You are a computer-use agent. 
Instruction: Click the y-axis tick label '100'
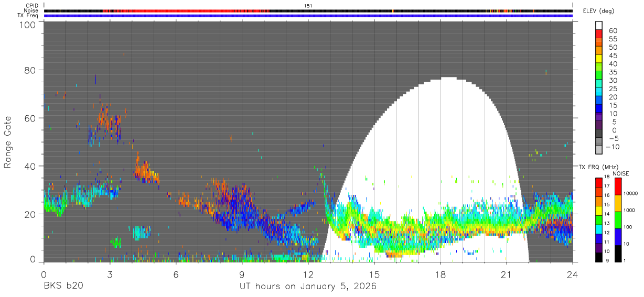[28, 24]
